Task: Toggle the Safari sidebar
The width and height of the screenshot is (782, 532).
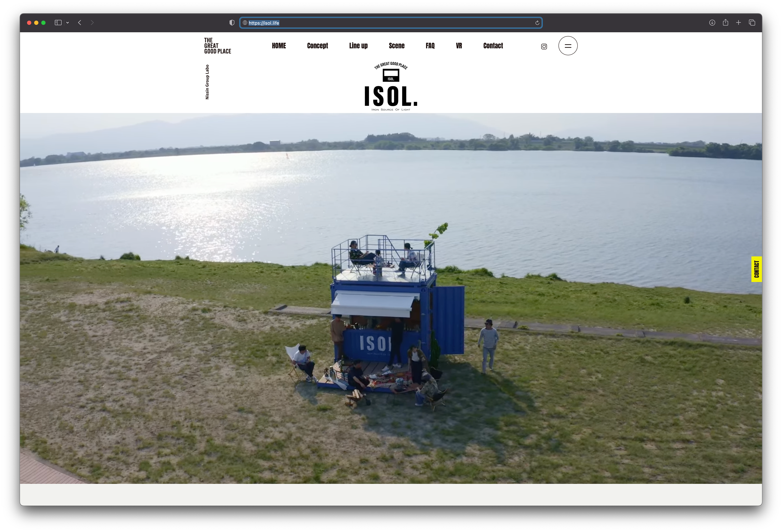Action: [58, 23]
